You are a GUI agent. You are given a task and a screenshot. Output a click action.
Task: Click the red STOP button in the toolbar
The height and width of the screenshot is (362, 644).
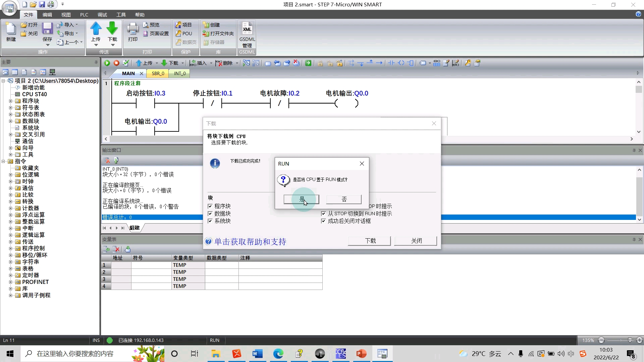point(116,63)
